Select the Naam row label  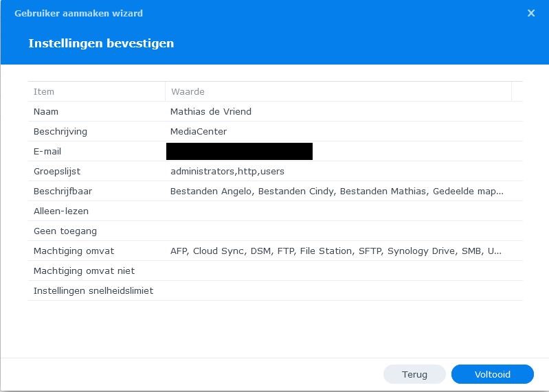pos(45,111)
